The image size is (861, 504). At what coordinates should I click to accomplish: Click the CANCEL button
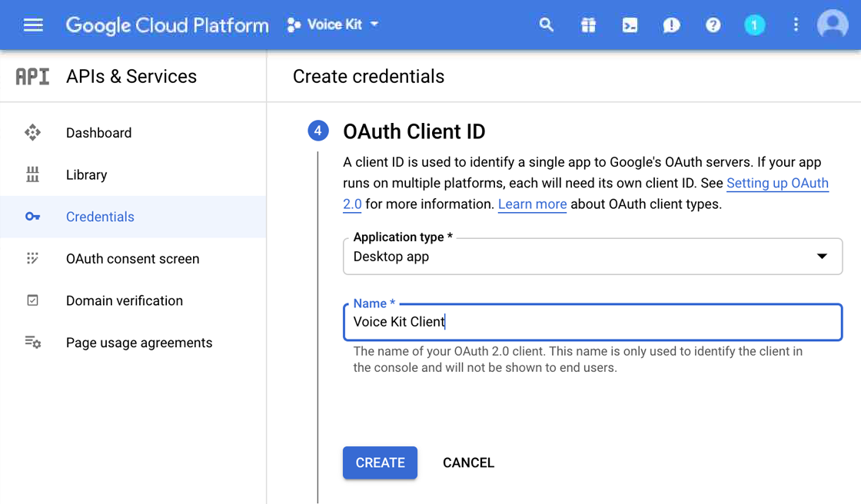pyautogui.click(x=468, y=463)
